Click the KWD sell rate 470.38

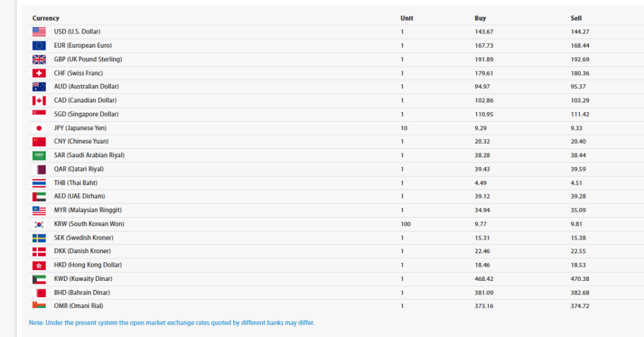(x=580, y=279)
